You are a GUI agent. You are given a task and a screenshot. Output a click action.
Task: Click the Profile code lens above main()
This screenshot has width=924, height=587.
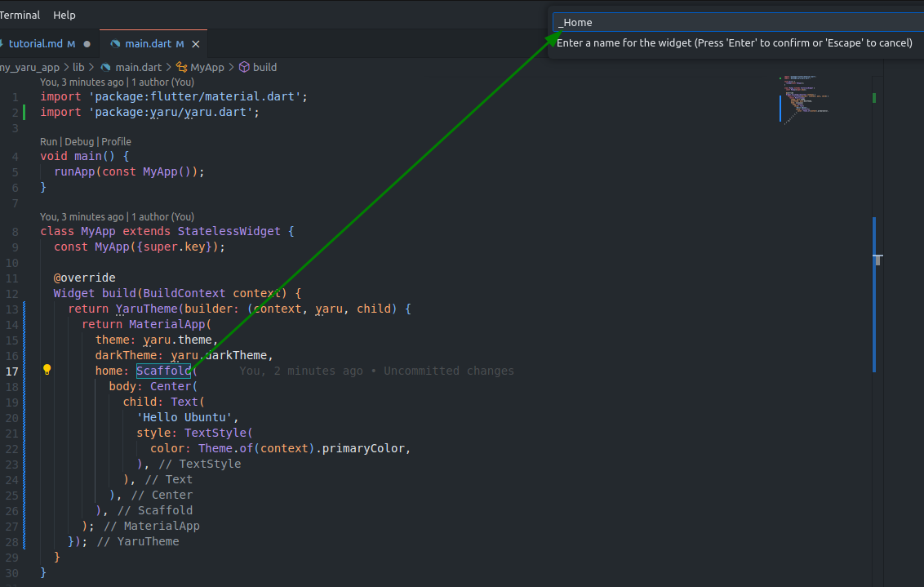tap(116, 141)
